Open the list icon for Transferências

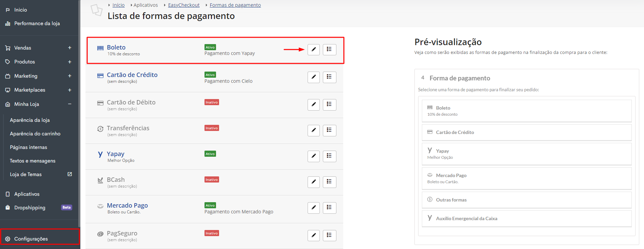329,130
